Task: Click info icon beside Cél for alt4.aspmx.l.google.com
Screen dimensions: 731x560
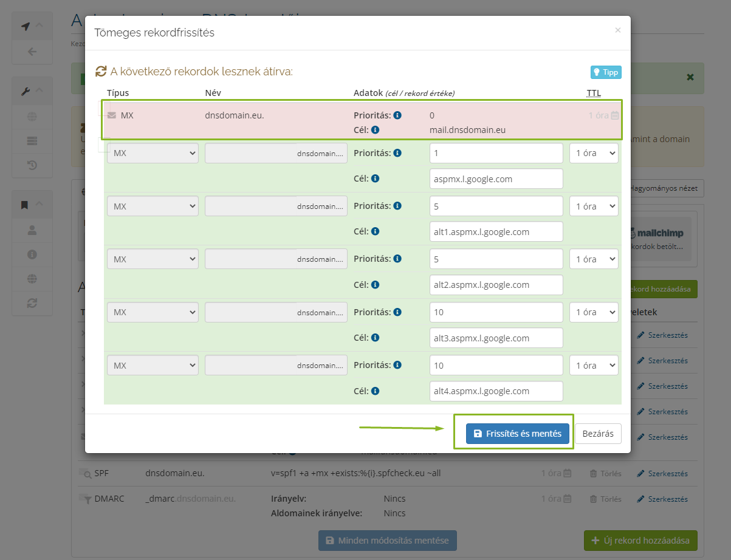Action: tap(375, 391)
